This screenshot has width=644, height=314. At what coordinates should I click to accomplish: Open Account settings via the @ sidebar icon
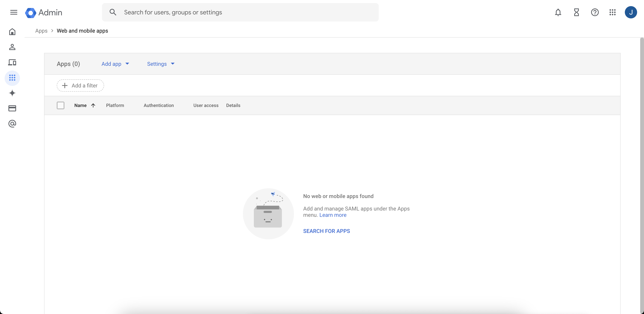coord(12,124)
